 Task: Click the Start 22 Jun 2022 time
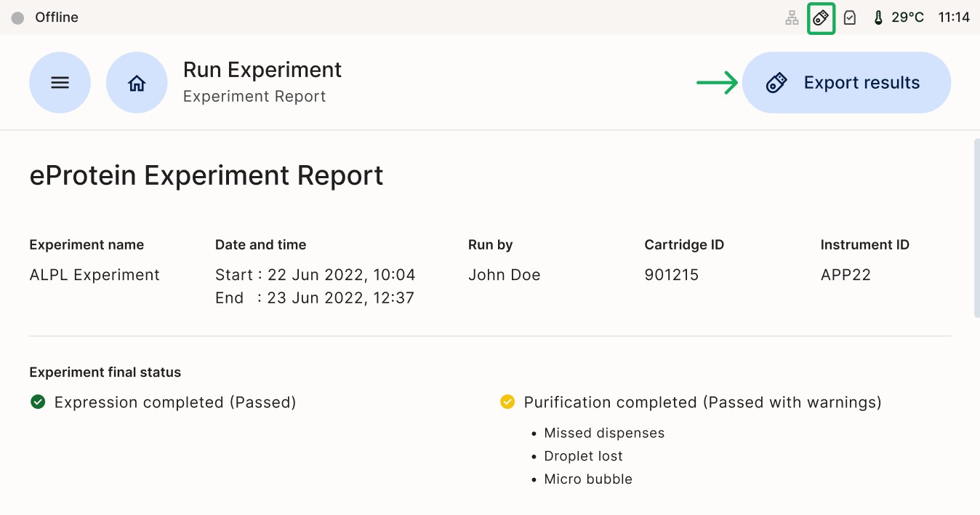316,275
